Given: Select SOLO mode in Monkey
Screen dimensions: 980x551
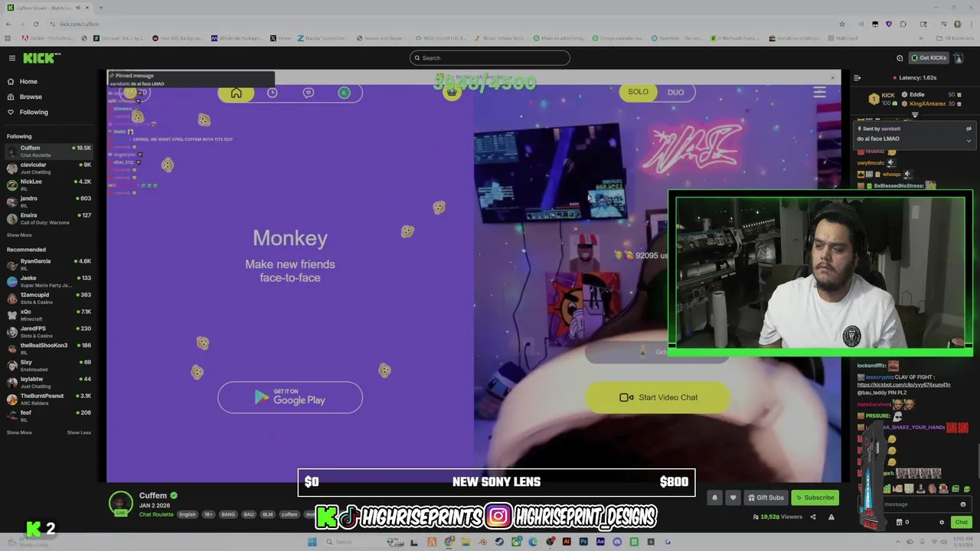Looking at the screenshot, I should (638, 92).
